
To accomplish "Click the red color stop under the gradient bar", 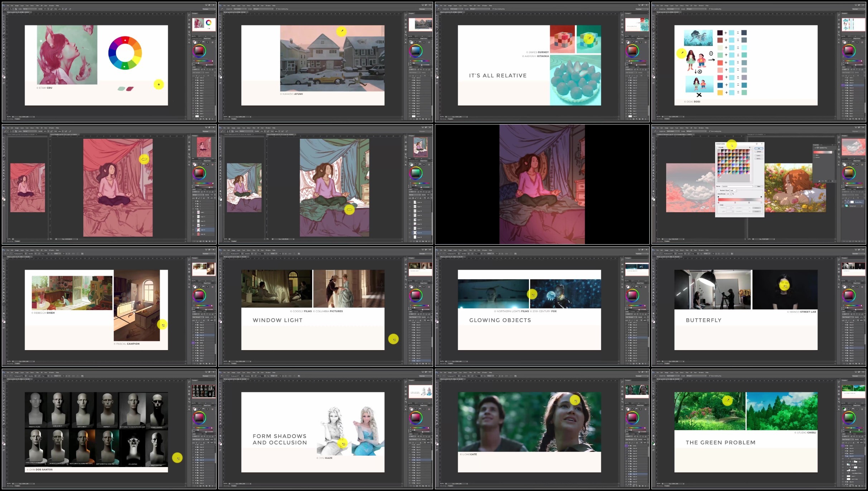I will click(718, 202).
